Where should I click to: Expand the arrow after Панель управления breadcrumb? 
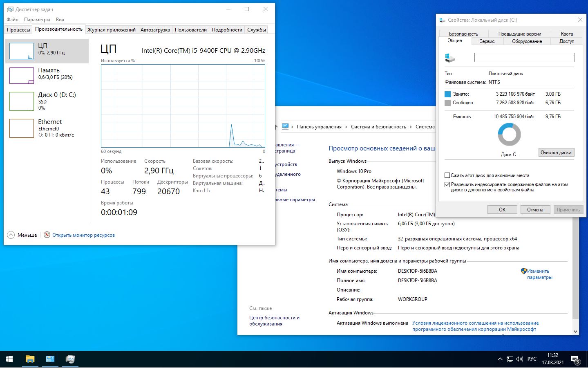pyautogui.click(x=346, y=127)
